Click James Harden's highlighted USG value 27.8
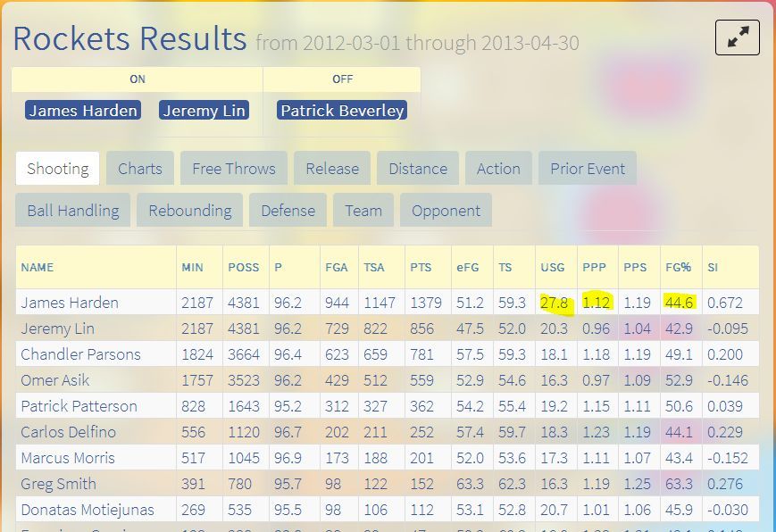776x532 pixels. [x=554, y=303]
